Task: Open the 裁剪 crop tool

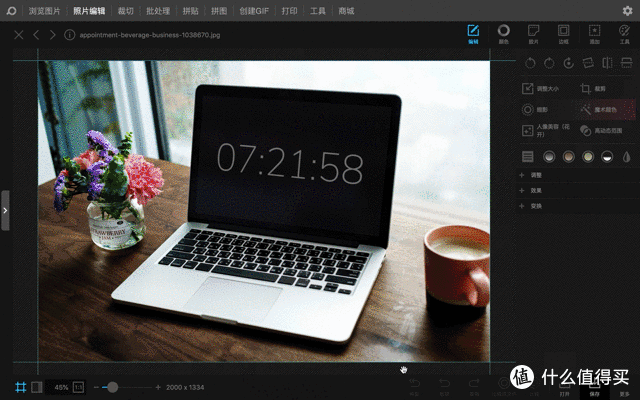Action: (593, 89)
